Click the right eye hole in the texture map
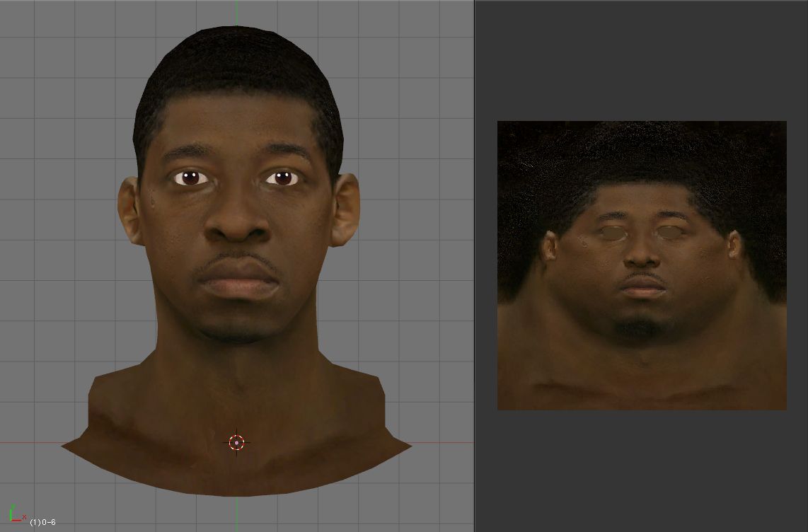The height and width of the screenshot is (532, 808). (669, 231)
